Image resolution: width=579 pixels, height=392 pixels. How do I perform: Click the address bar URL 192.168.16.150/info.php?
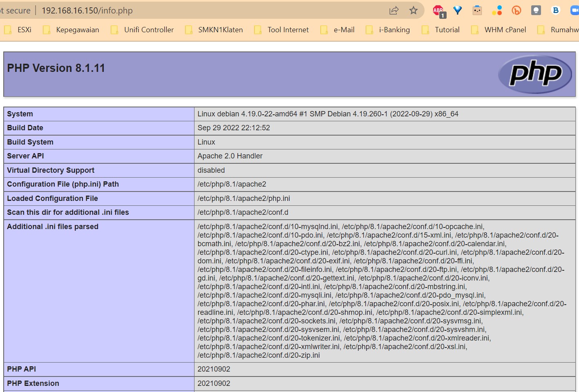coord(87,11)
